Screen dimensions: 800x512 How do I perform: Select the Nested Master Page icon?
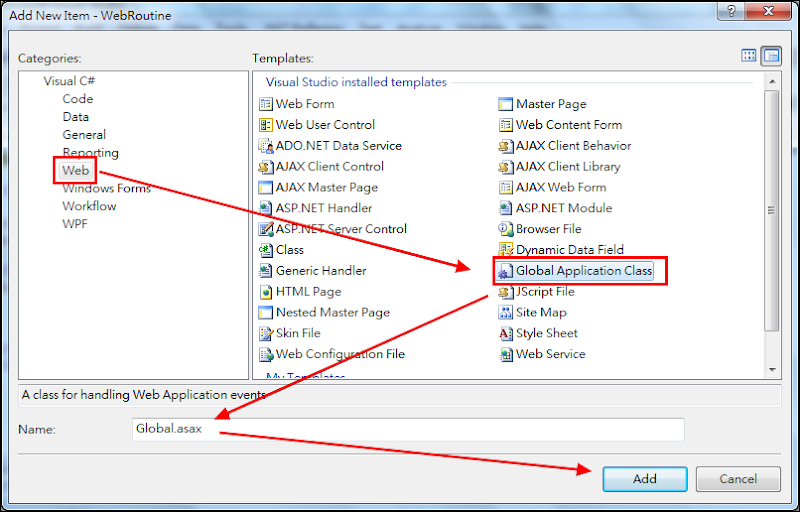[x=265, y=313]
